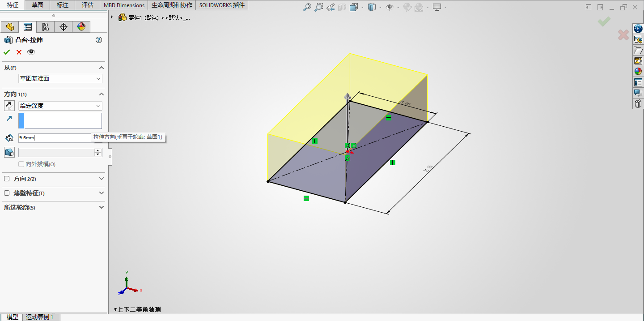Confirm extrude with panel green checkmark

tap(7, 52)
